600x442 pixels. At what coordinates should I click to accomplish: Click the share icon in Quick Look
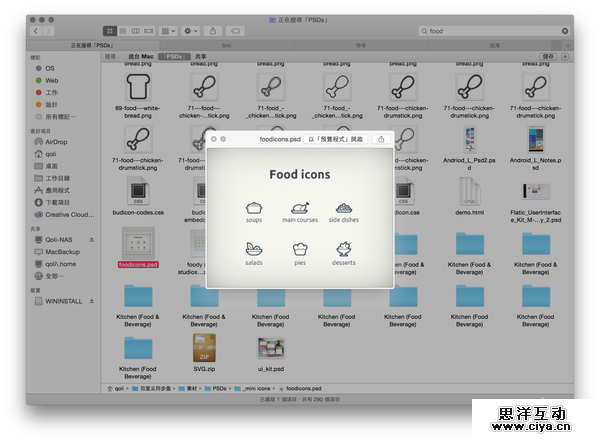click(x=381, y=139)
